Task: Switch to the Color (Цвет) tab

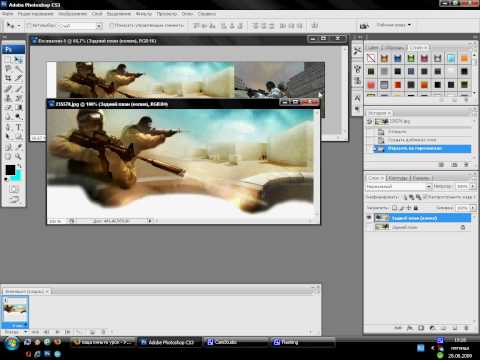Action: (x=373, y=48)
